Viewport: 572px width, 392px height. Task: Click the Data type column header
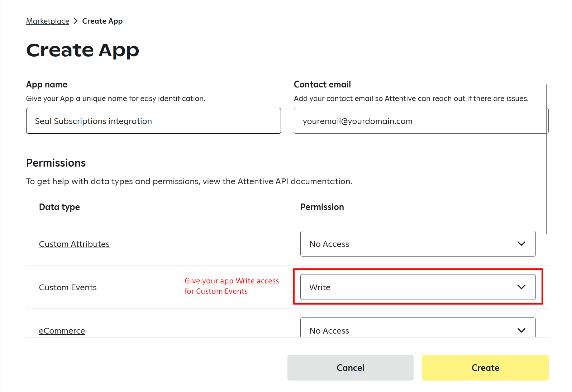[59, 207]
